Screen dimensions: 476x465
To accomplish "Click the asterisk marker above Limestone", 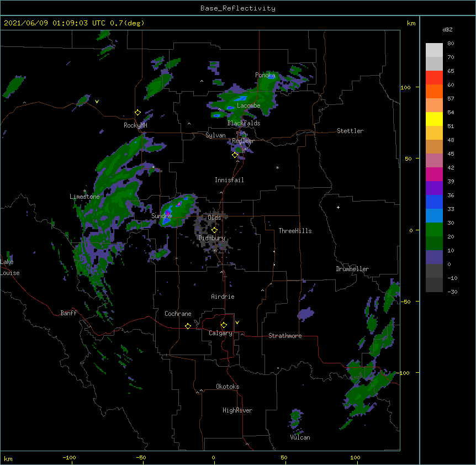I will (x=85, y=191).
